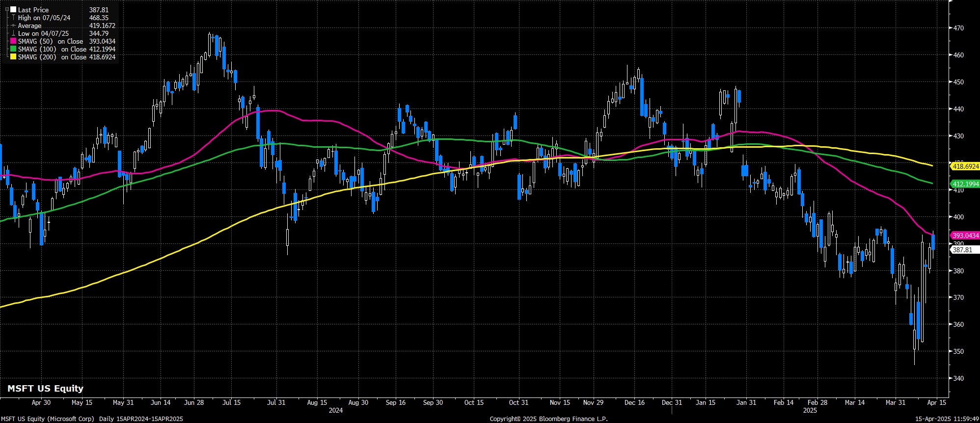Viewport: 980px width, 423px height.
Task: Click the 419.1672 average value in legend
Action: (102, 26)
